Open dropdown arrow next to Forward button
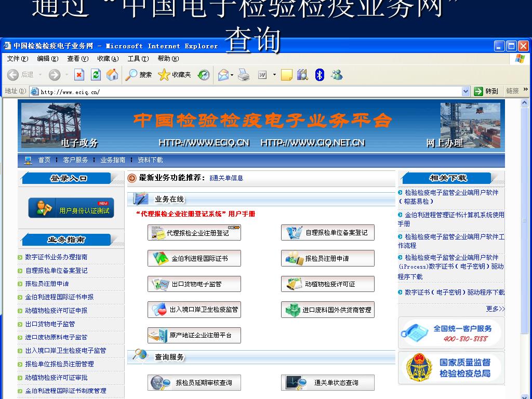532x399 pixels. click(x=67, y=75)
